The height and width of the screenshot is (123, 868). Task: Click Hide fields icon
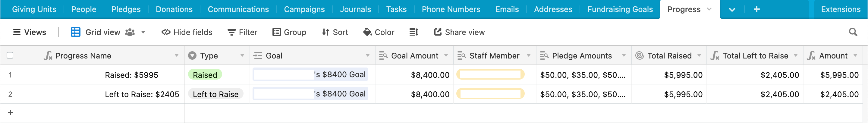166,32
